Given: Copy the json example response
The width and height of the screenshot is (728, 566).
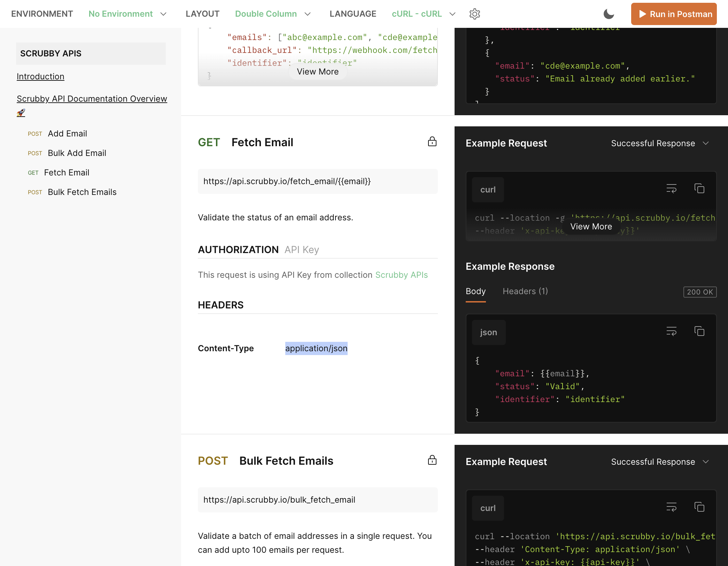Looking at the screenshot, I should 699,331.
